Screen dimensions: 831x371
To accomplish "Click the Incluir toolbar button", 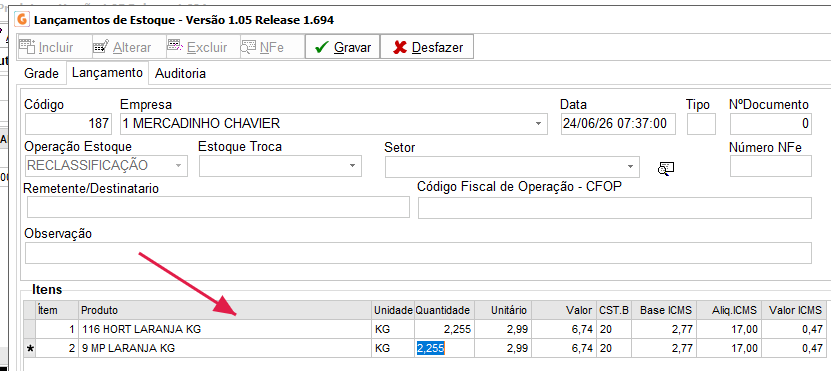I will [55, 47].
